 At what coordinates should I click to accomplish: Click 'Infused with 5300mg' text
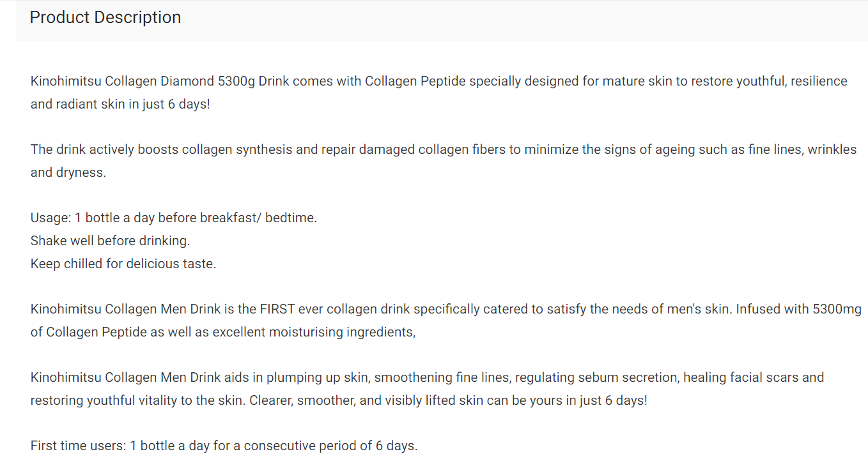(799, 309)
